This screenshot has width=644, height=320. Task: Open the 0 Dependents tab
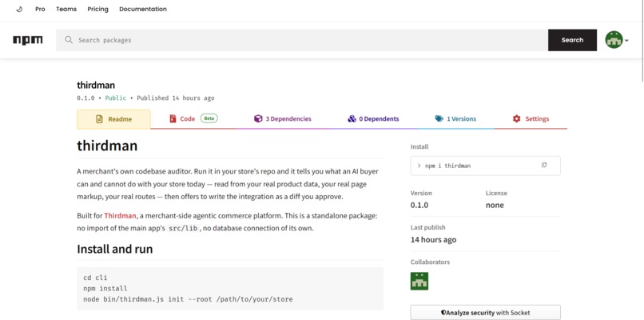373,119
